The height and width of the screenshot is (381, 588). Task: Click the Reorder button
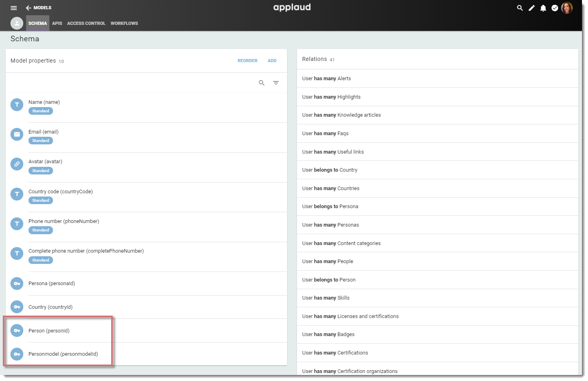247,61
